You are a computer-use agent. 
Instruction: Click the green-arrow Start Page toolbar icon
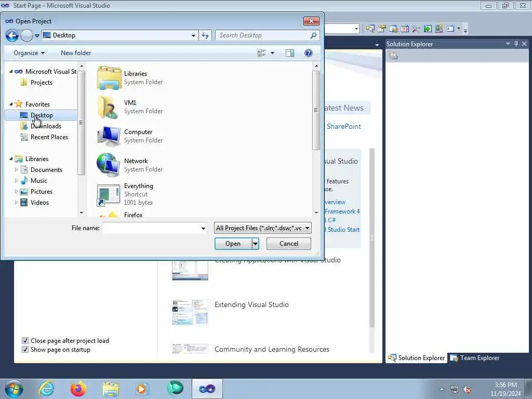[x=428, y=29]
